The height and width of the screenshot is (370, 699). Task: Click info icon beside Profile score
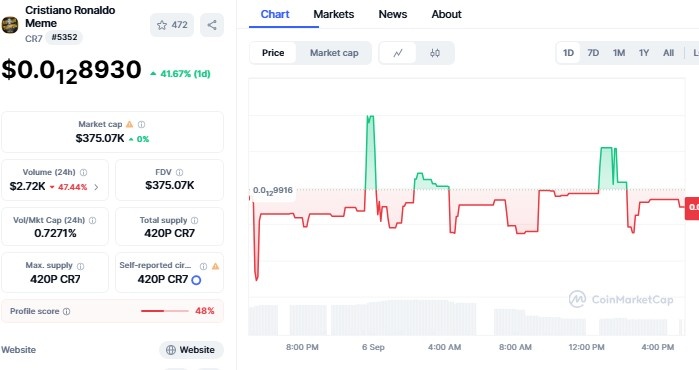click(x=66, y=312)
